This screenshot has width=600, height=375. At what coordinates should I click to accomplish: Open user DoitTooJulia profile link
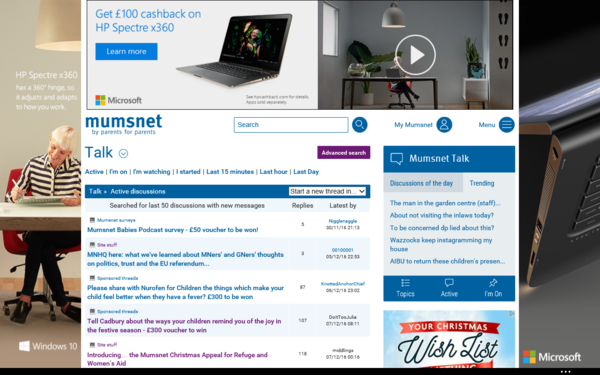[342, 317]
